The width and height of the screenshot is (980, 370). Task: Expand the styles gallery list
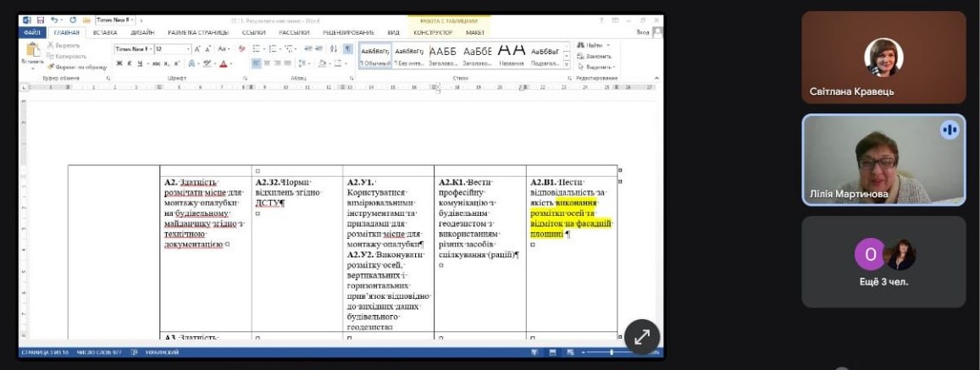pyautogui.click(x=566, y=65)
